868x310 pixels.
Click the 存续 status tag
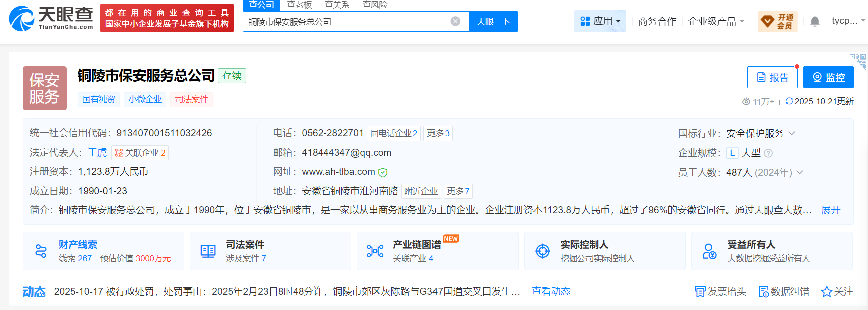(x=232, y=75)
